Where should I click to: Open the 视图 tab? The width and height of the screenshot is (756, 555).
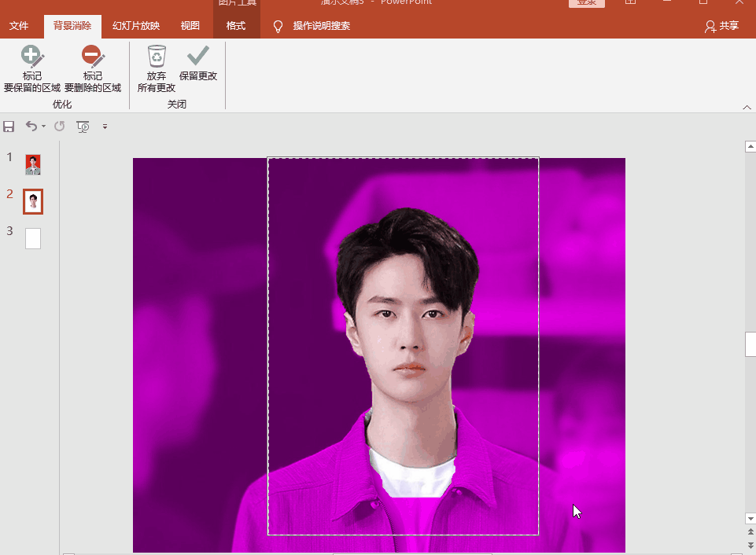190,26
